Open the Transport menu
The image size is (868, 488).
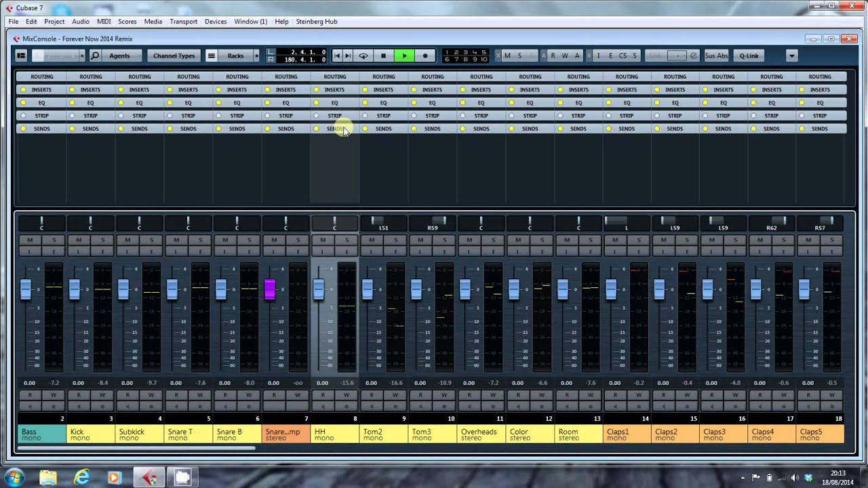point(183,22)
